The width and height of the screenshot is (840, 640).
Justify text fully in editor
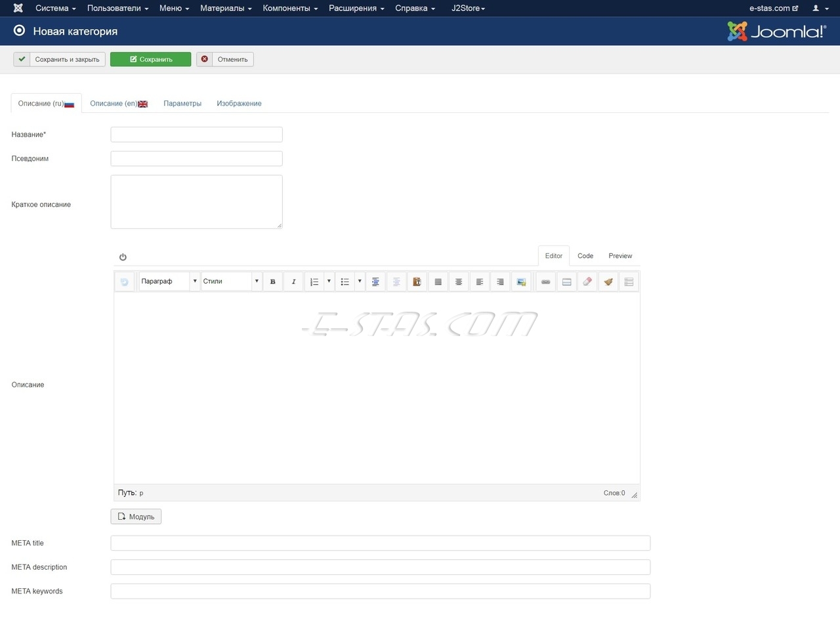pyautogui.click(x=438, y=282)
